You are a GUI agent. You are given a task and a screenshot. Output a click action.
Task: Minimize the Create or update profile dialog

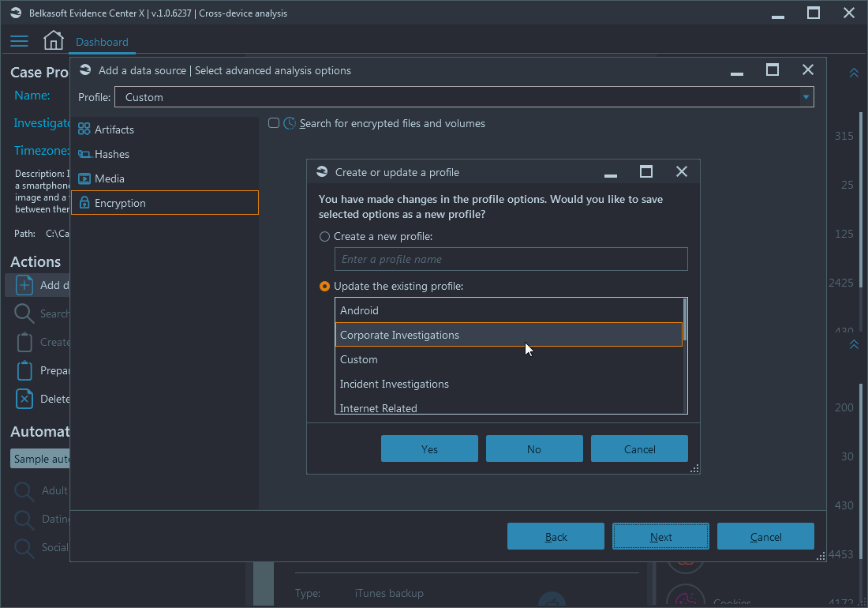[611, 175]
